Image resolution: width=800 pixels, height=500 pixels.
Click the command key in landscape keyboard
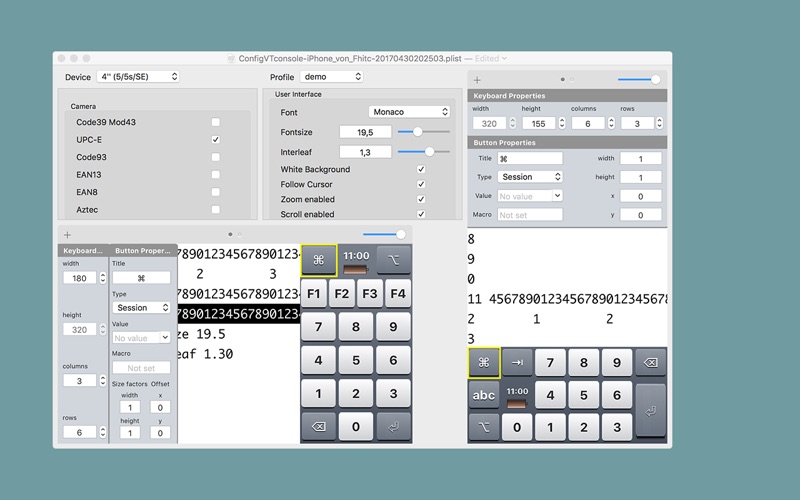484,363
